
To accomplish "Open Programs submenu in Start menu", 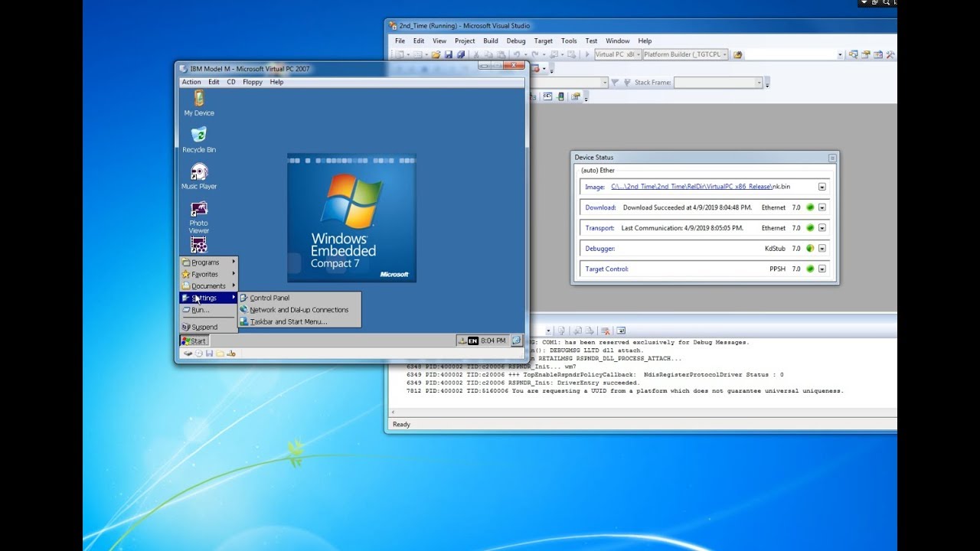I will 208,262.
